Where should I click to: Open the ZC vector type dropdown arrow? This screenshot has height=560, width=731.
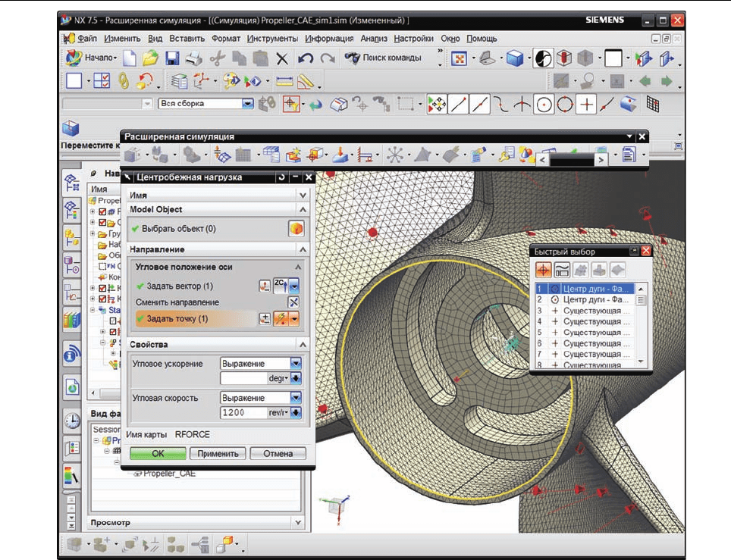coord(294,286)
